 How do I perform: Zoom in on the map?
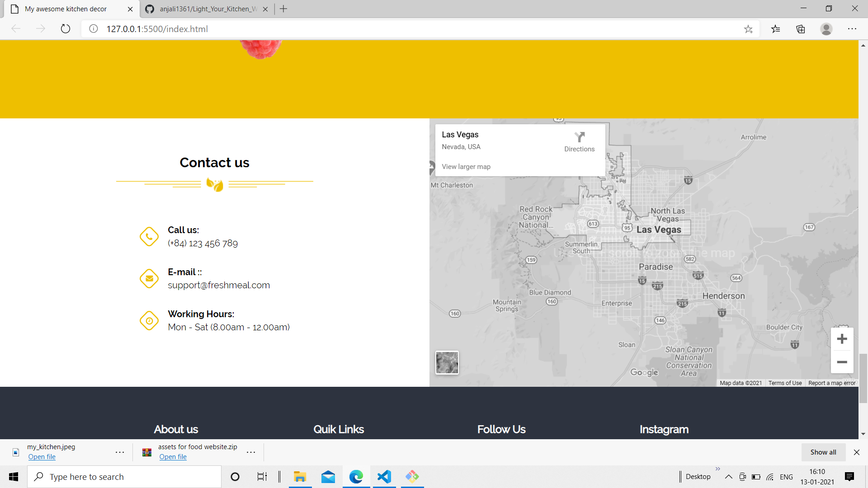coord(842,339)
